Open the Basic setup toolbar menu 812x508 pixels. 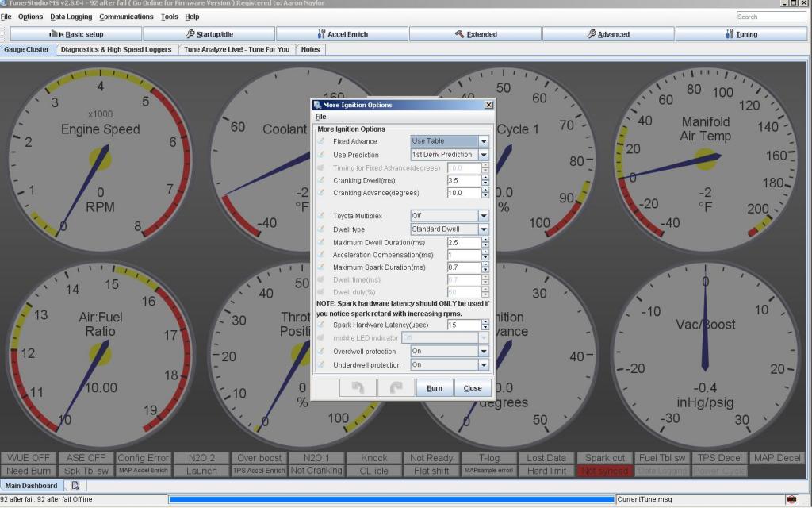coord(76,34)
